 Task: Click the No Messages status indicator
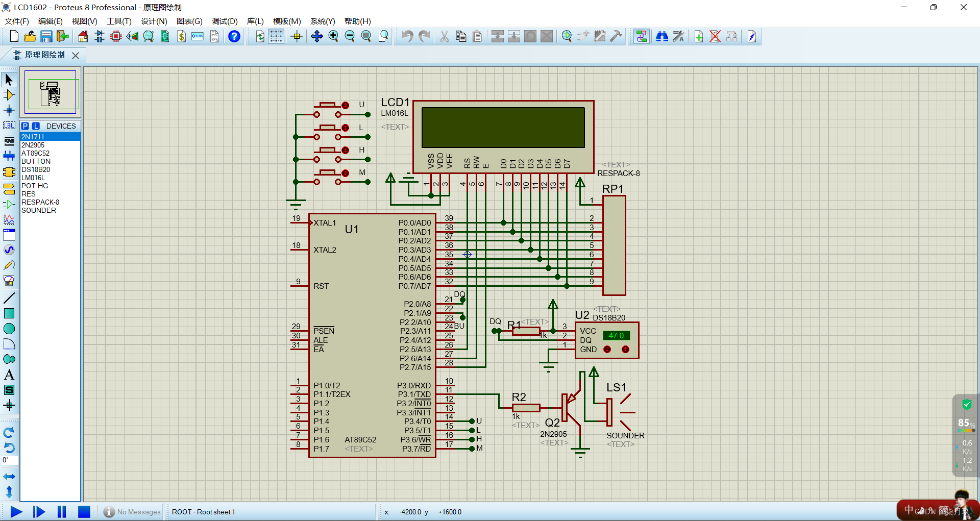click(132, 512)
